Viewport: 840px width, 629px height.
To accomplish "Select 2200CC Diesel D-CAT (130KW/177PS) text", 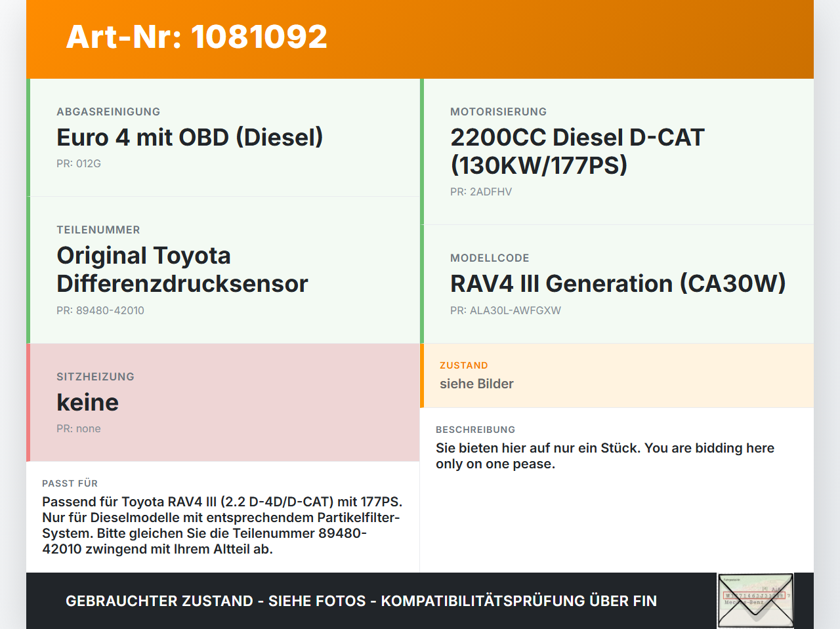I will coord(577,151).
